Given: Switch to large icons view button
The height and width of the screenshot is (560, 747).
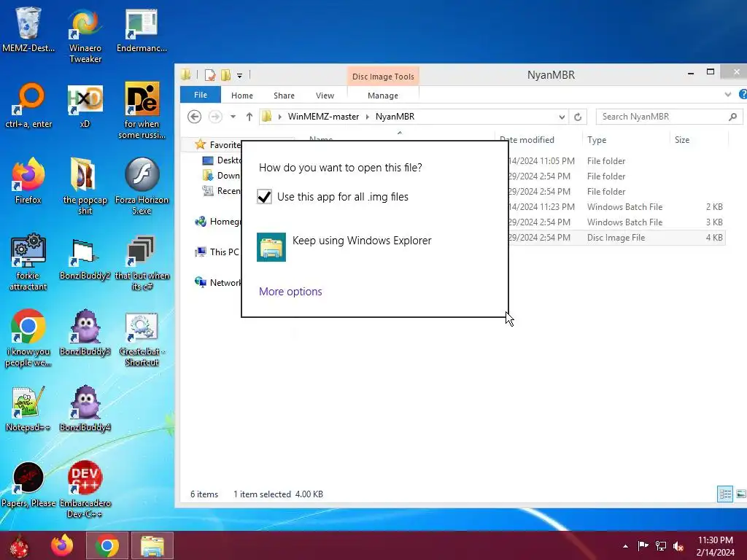Looking at the screenshot, I should coord(741,494).
